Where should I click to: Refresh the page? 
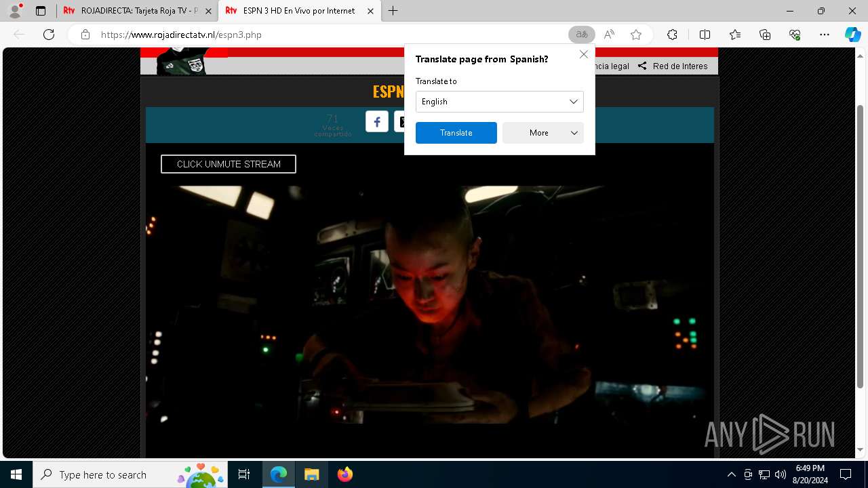click(49, 35)
